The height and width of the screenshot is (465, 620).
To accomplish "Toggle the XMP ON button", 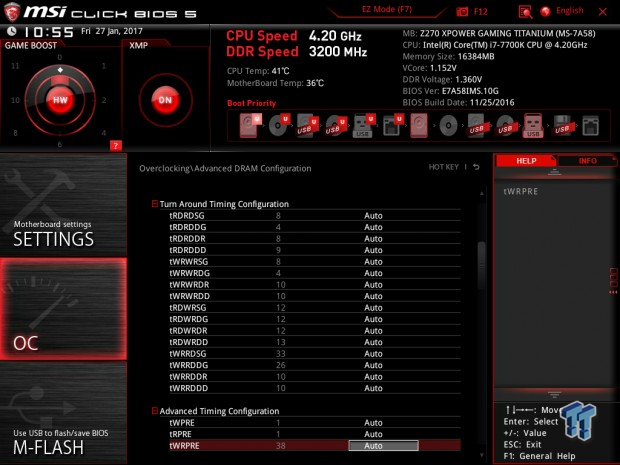I will point(165,100).
